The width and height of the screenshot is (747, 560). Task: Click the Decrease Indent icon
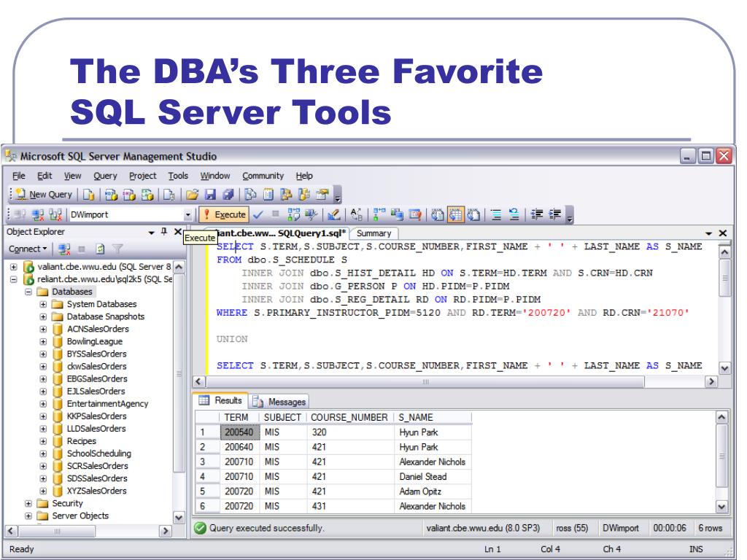tap(537, 215)
